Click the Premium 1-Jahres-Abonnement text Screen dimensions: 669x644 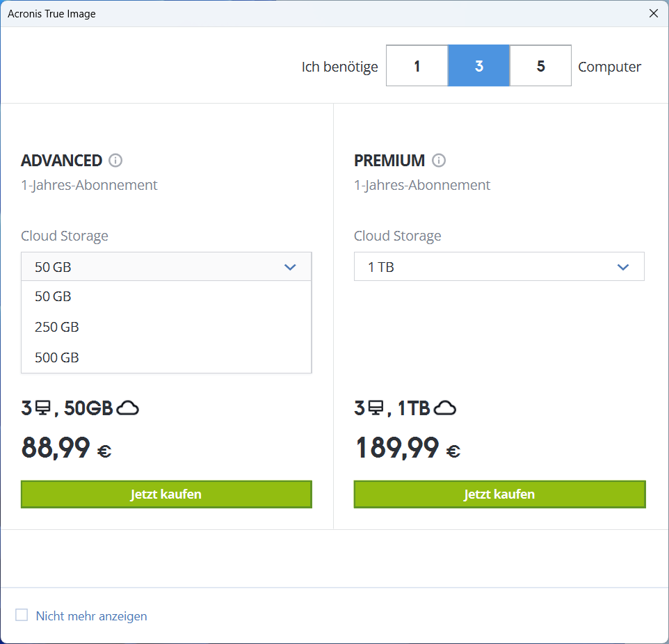[x=422, y=185]
